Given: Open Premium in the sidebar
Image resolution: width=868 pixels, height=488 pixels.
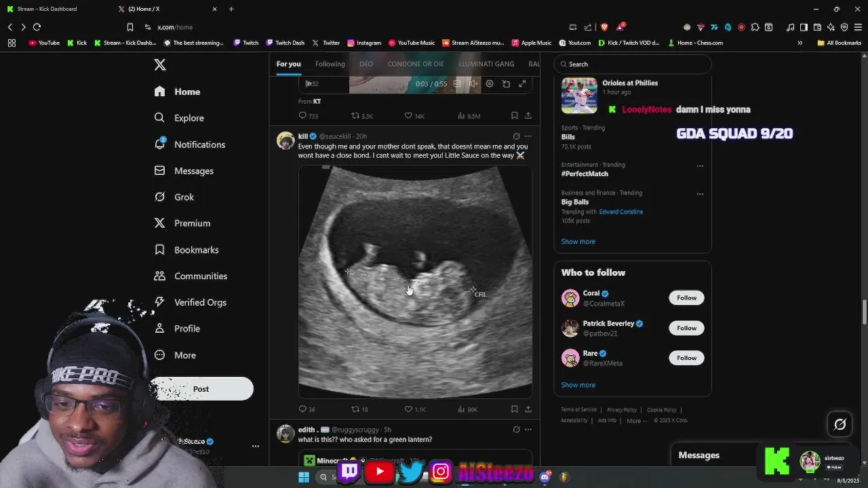Looking at the screenshot, I should [182, 223].
